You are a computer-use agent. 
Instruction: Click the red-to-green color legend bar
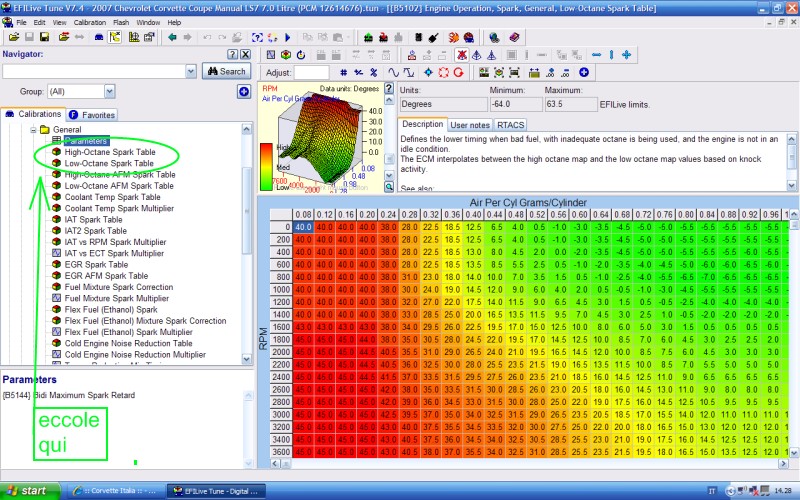[266, 166]
